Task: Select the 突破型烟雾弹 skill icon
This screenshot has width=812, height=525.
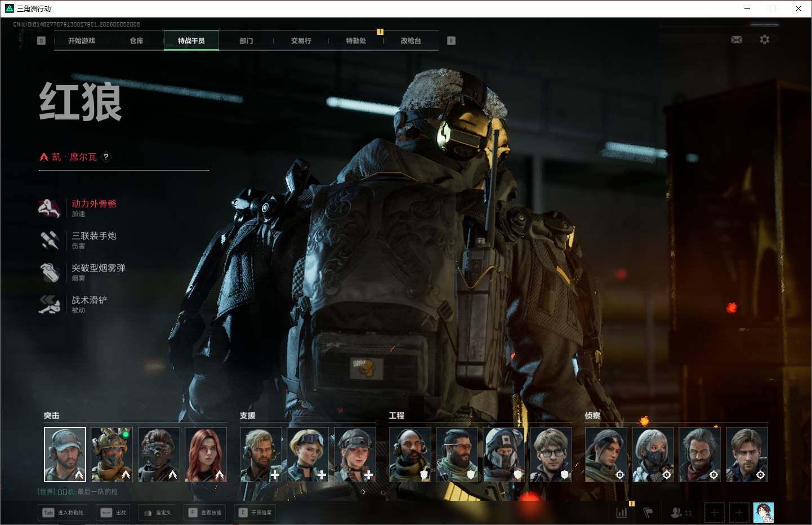Action: (x=50, y=272)
